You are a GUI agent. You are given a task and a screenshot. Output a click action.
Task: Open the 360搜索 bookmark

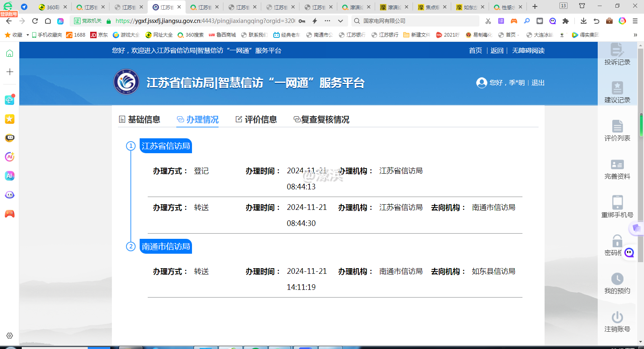(x=190, y=35)
